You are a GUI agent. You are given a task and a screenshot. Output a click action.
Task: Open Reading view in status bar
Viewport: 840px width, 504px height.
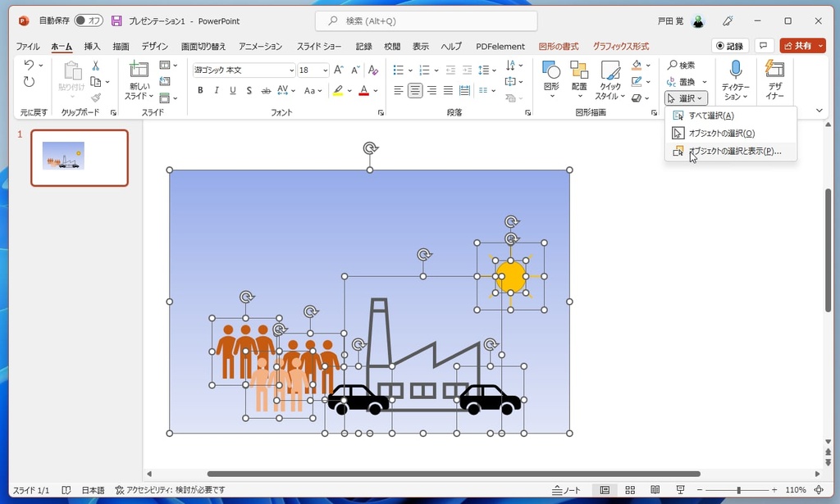click(655, 489)
